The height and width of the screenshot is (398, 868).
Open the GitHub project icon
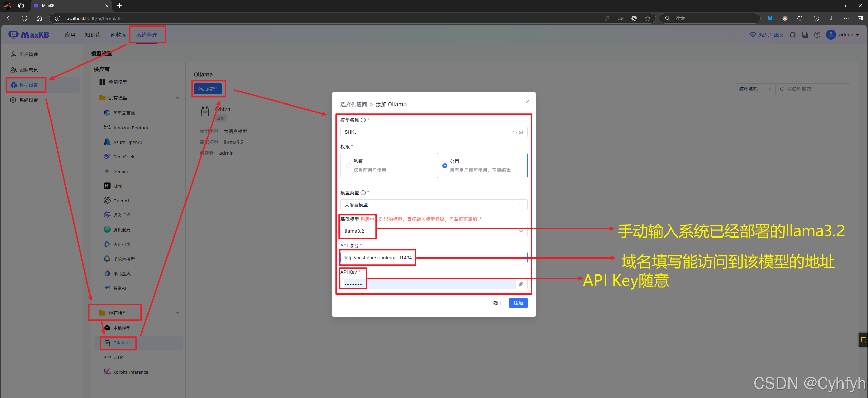[793, 35]
